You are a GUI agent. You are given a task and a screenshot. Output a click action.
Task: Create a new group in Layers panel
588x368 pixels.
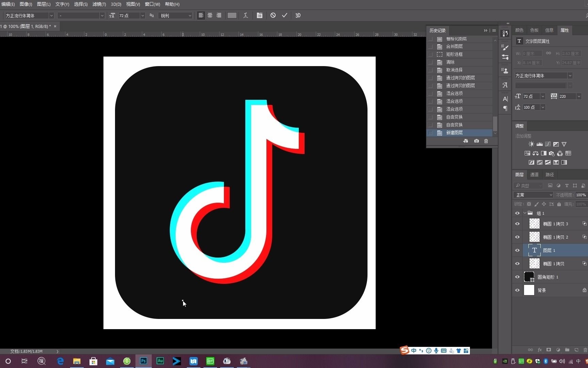click(x=567, y=350)
